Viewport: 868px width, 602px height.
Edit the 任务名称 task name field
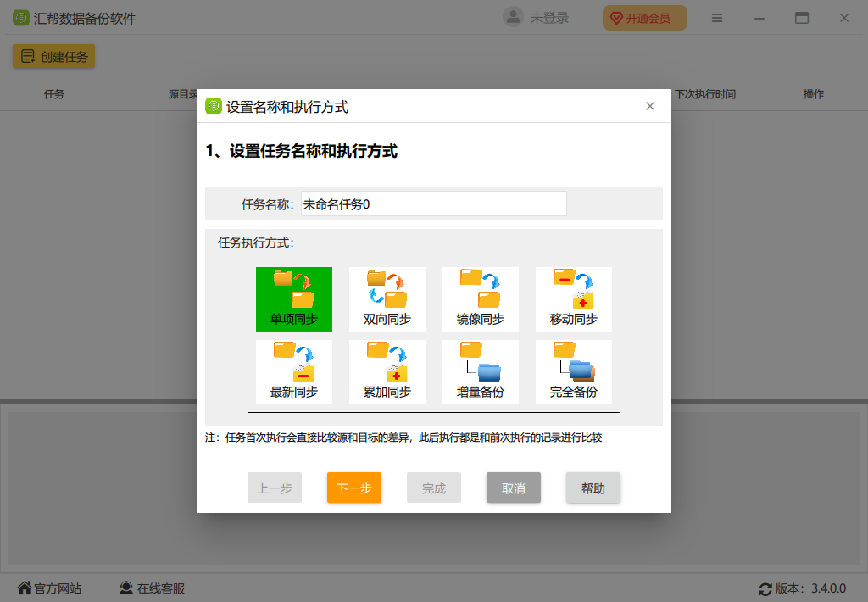(433, 203)
